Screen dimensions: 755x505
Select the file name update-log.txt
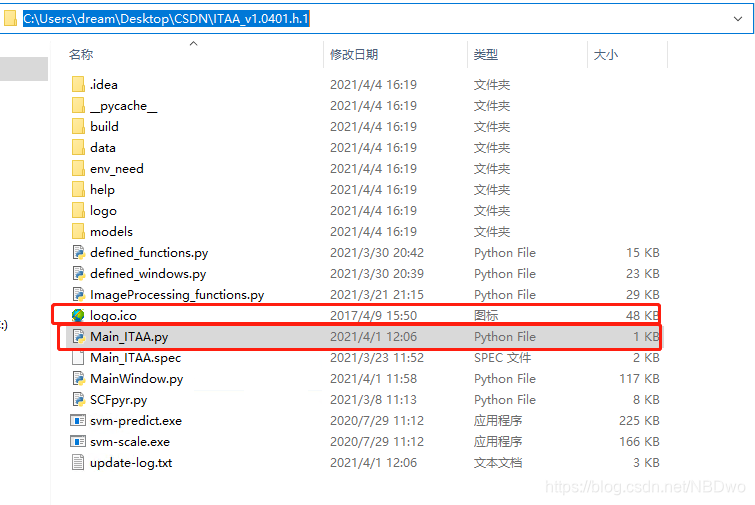click(131, 463)
